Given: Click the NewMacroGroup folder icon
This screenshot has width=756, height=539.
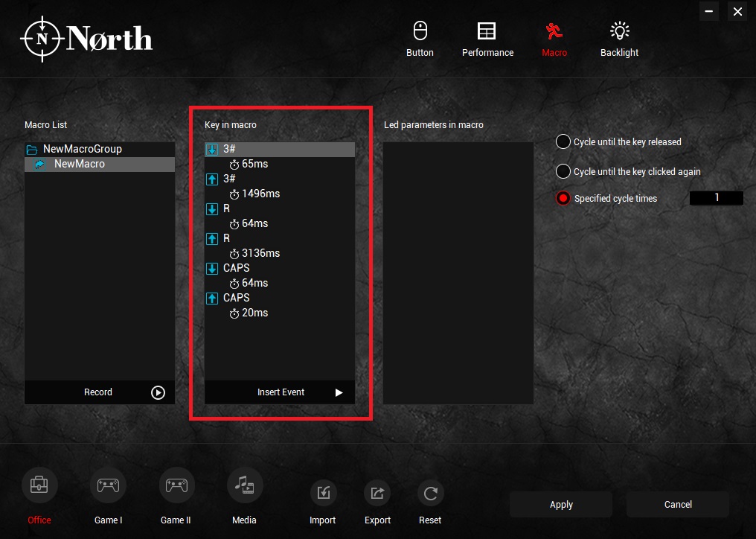Looking at the screenshot, I should [x=32, y=150].
